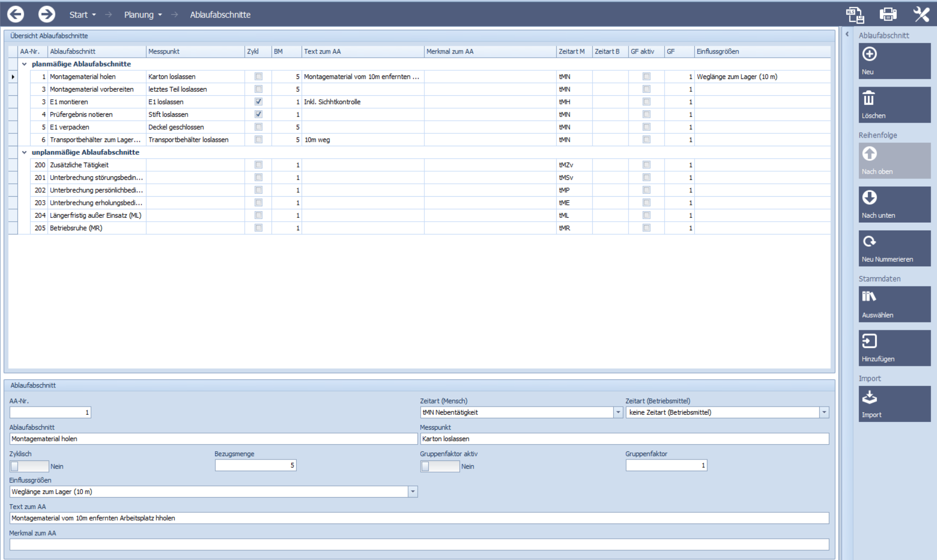The width and height of the screenshot is (937, 560).
Task: Sort by Einflussgrößen column header
Action: coord(762,52)
